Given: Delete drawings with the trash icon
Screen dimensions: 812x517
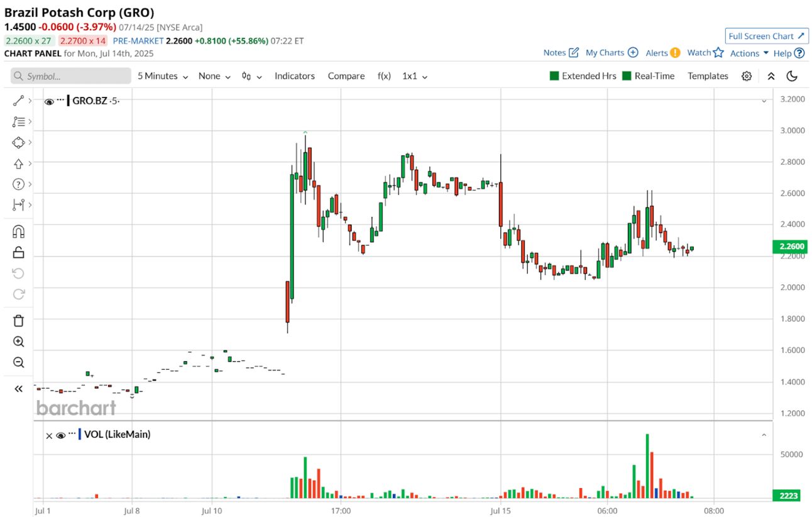Looking at the screenshot, I should [x=18, y=321].
